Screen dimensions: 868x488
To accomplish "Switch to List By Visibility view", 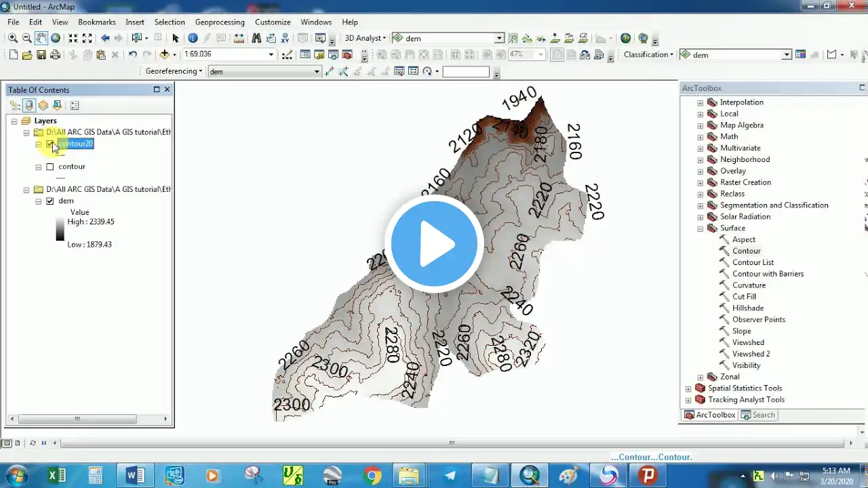I will pos(43,105).
